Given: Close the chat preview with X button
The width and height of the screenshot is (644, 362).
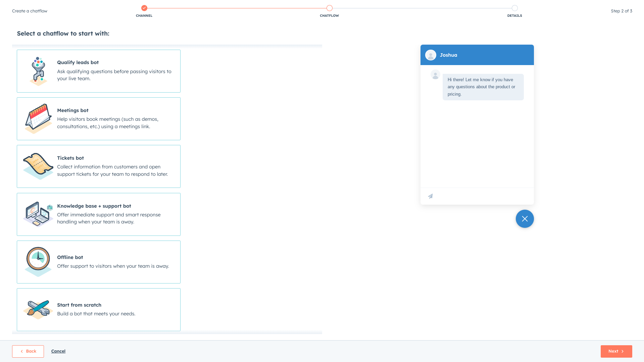Looking at the screenshot, I should (525, 219).
